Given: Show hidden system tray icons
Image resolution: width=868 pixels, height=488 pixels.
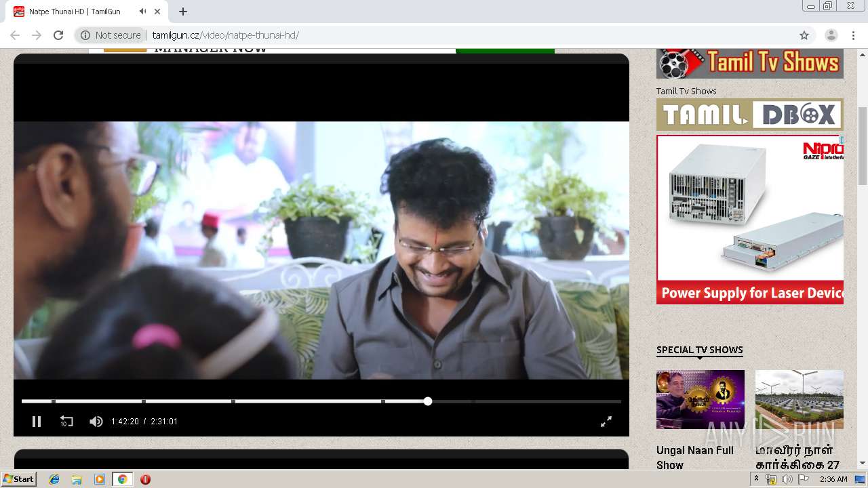Looking at the screenshot, I should pyautogui.click(x=757, y=479).
